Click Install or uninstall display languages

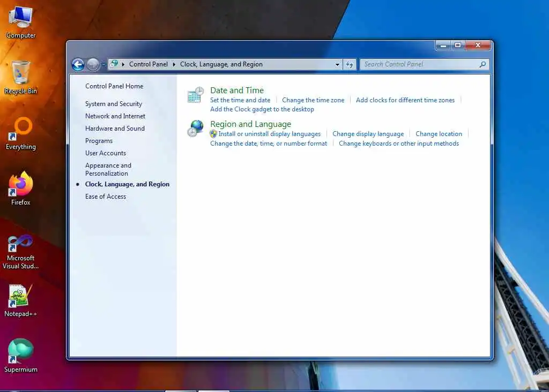pyautogui.click(x=269, y=134)
